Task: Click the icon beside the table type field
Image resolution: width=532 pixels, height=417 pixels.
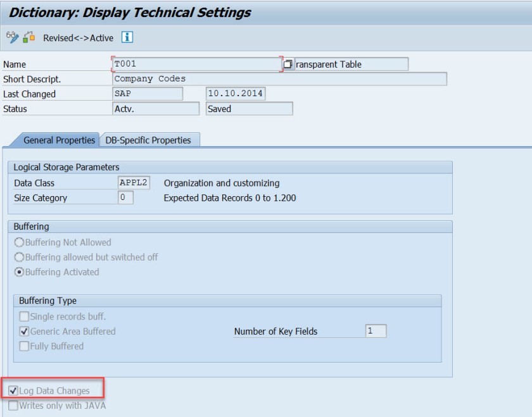Action: pyautogui.click(x=288, y=64)
